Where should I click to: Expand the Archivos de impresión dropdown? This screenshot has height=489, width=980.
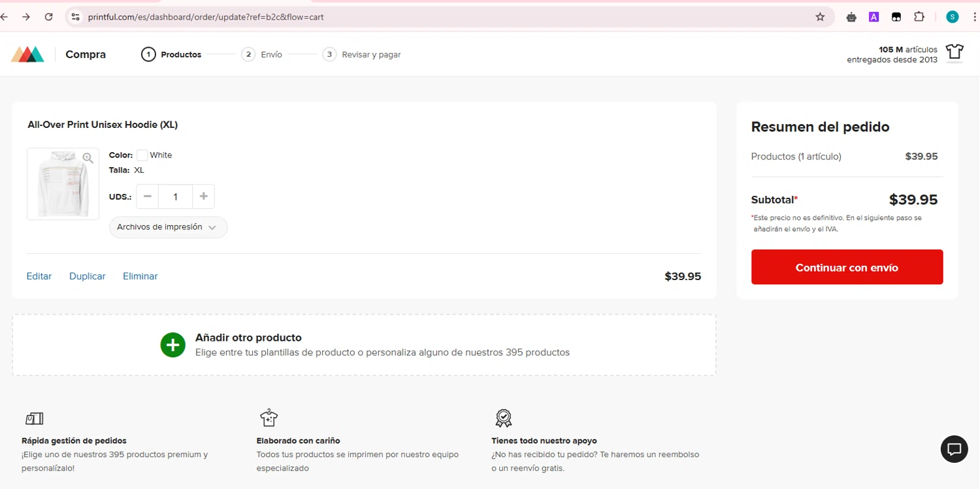[168, 227]
